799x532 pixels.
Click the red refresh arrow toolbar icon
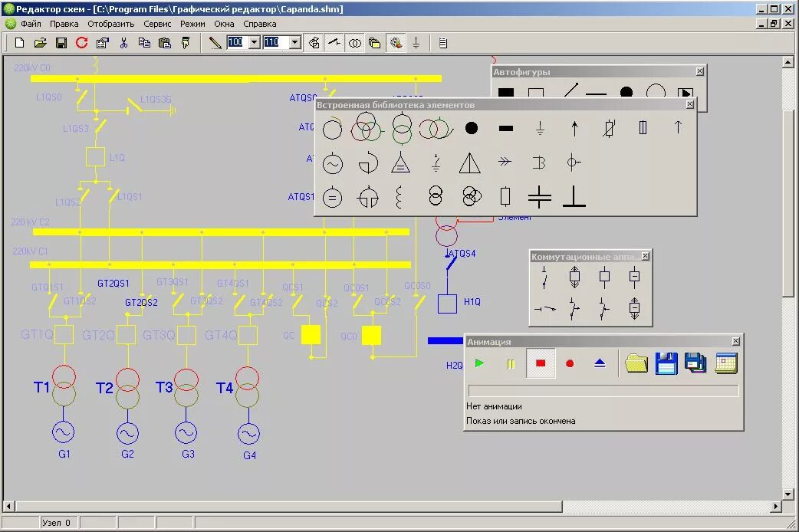[x=81, y=43]
